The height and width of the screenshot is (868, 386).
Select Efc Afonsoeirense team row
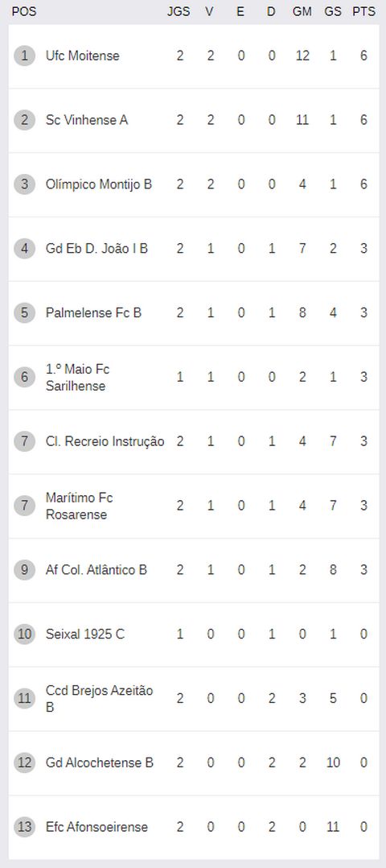[x=194, y=827]
